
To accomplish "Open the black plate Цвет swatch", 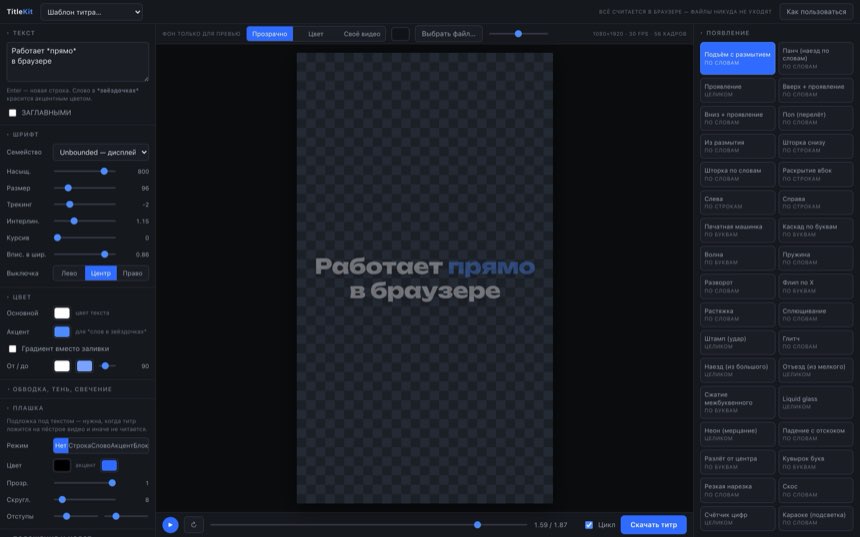I will (62, 466).
